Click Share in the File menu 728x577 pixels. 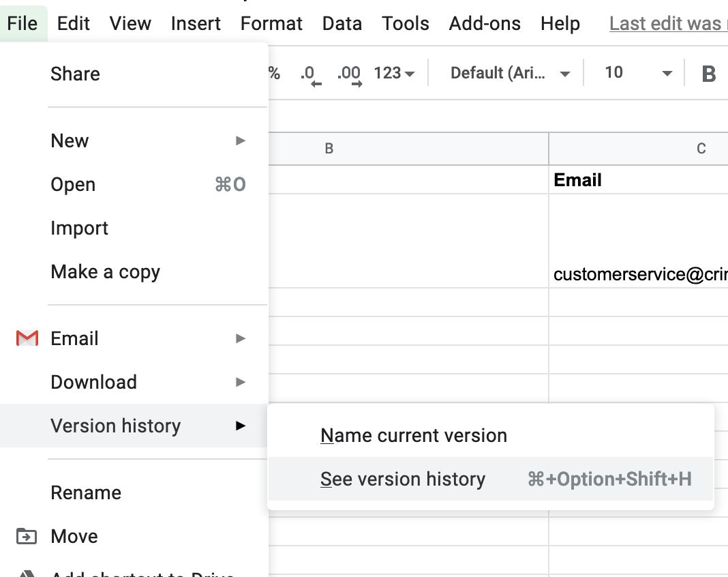(x=75, y=74)
